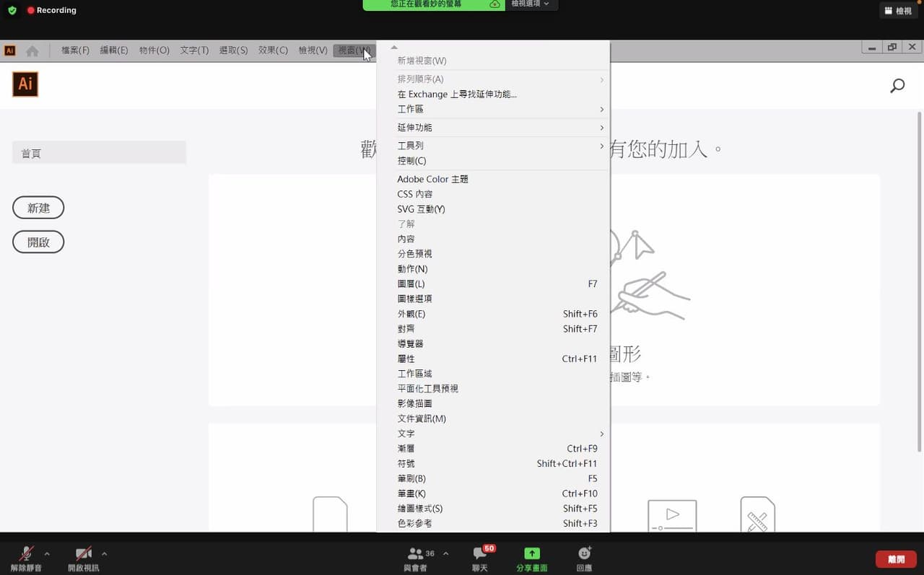924x575 pixels.
Task: Click the video preset thumbnail icon
Action: (x=672, y=515)
